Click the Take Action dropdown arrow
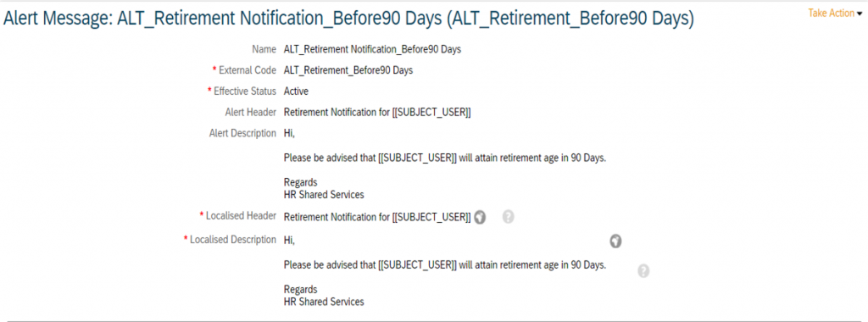 860,14
